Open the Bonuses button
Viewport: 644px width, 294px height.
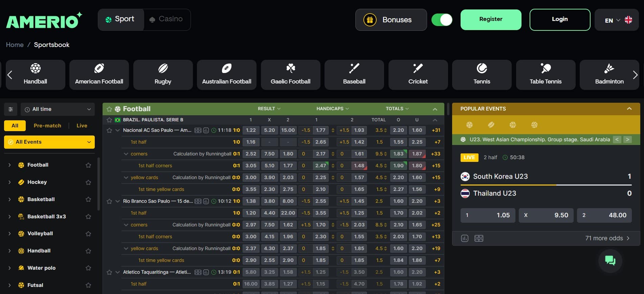pos(391,20)
